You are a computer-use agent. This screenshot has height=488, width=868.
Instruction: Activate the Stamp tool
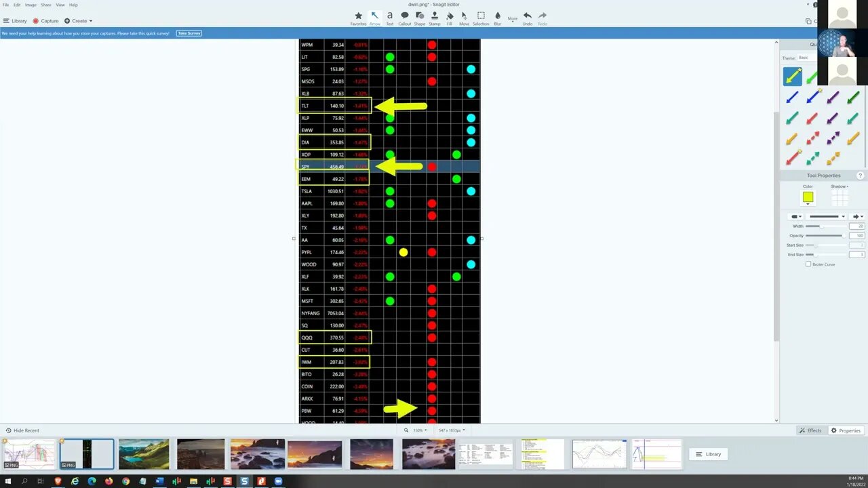[435, 18]
